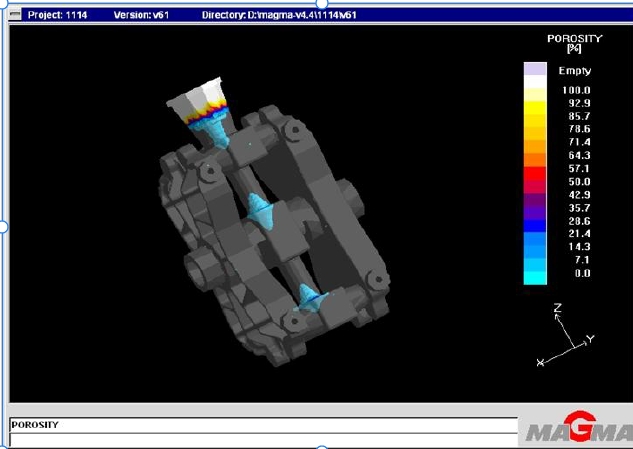This screenshot has width=633, height=449.
Task: Pick the purple 35.7 porosity swatch
Action: [535, 203]
